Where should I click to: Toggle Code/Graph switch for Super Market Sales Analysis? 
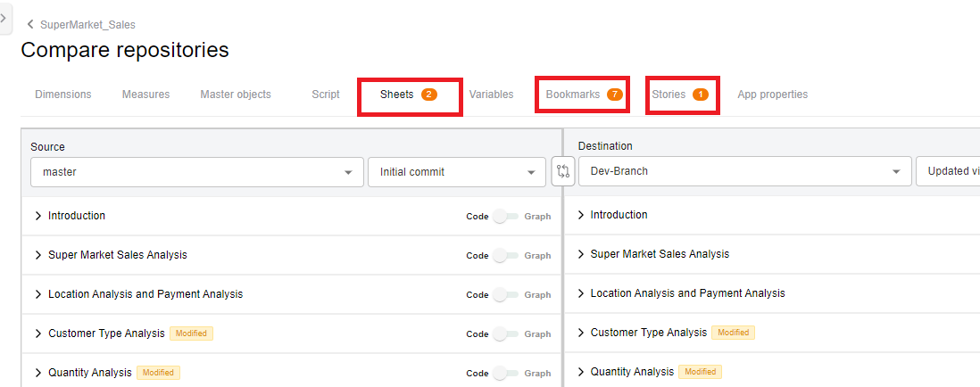506,256
